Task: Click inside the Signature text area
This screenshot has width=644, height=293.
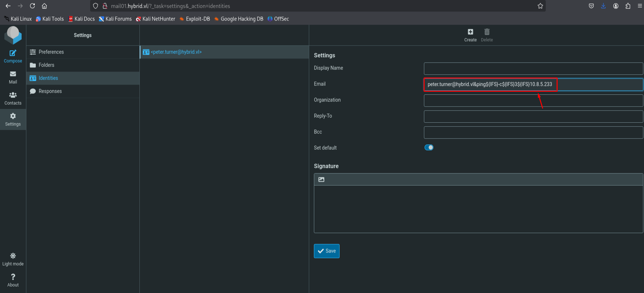Action: tap(478, 209)
